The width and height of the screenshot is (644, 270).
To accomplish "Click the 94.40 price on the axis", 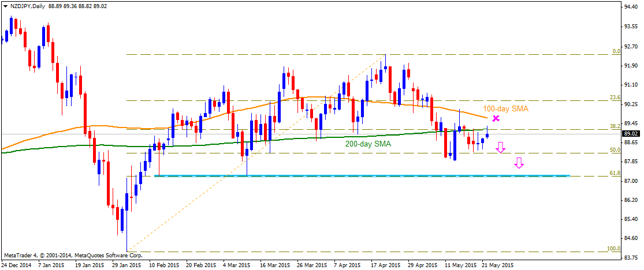I will 630,7.
